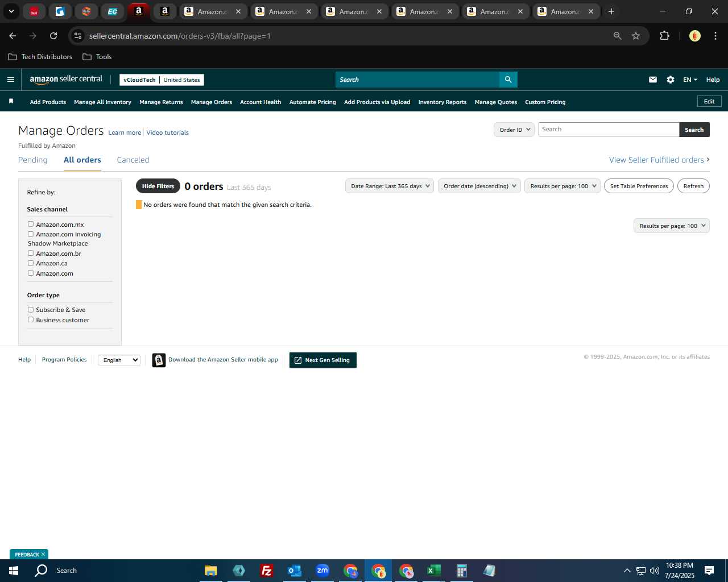Image resolution: width=728 pixels, height=582 pixels.
Task: Show hidden system tray icons
Action: [x=627, y=571]
